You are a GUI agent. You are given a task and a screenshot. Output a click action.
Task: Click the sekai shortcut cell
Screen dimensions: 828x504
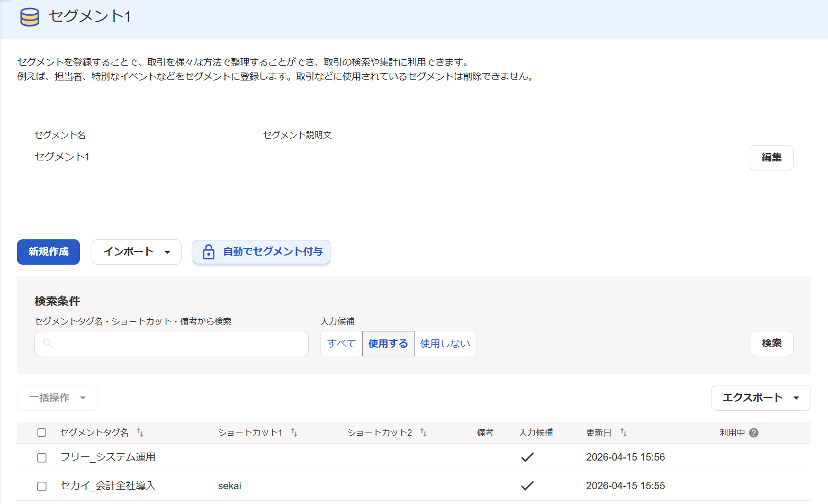pyautogui.click(x=230, y=485)
